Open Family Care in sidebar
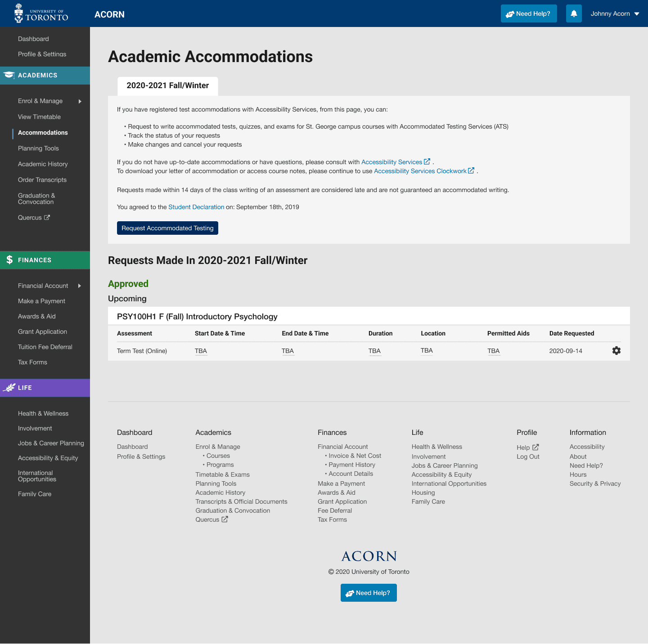Image resolution: width=648 pixels, height=644 pixels. (x=35, y=494)
